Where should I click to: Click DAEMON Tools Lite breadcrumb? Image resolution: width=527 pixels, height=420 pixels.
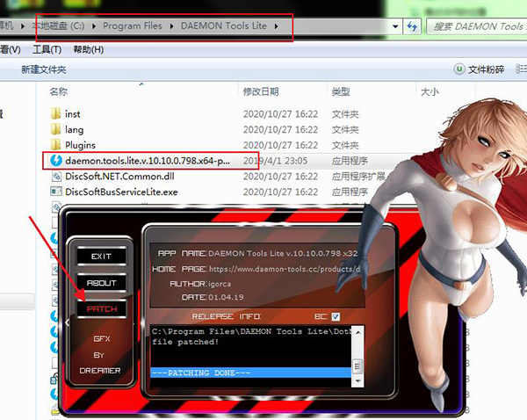(223, 25)
